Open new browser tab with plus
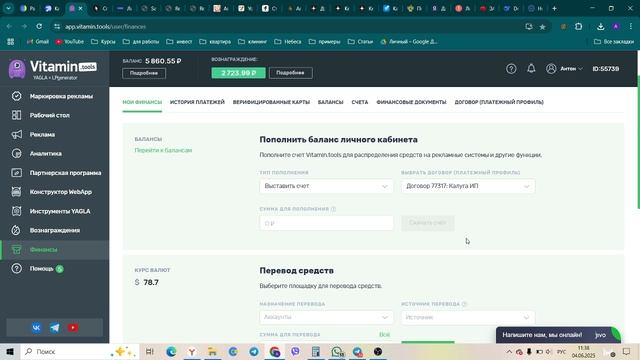The image size is (640, 360). point(554,8)
